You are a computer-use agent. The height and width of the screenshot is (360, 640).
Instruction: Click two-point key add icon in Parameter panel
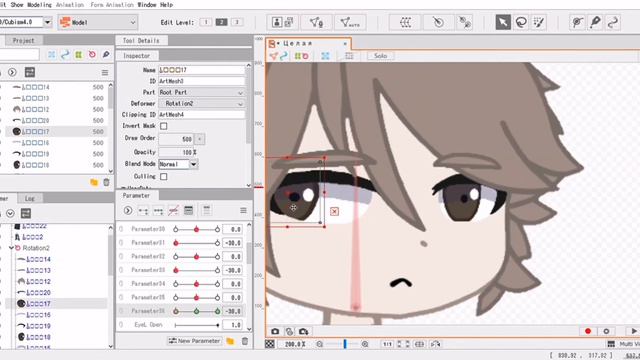click(x=143, y=211)
